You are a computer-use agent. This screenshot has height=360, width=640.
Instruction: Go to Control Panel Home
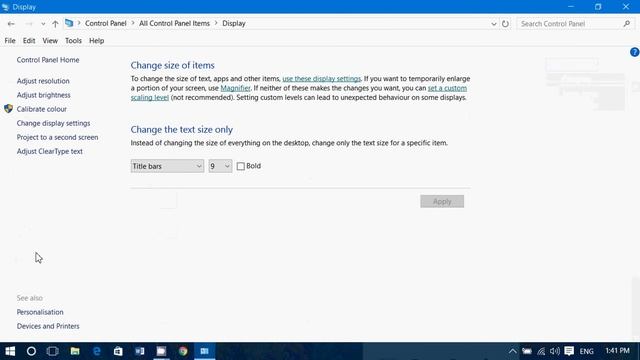tap(48, 60)
